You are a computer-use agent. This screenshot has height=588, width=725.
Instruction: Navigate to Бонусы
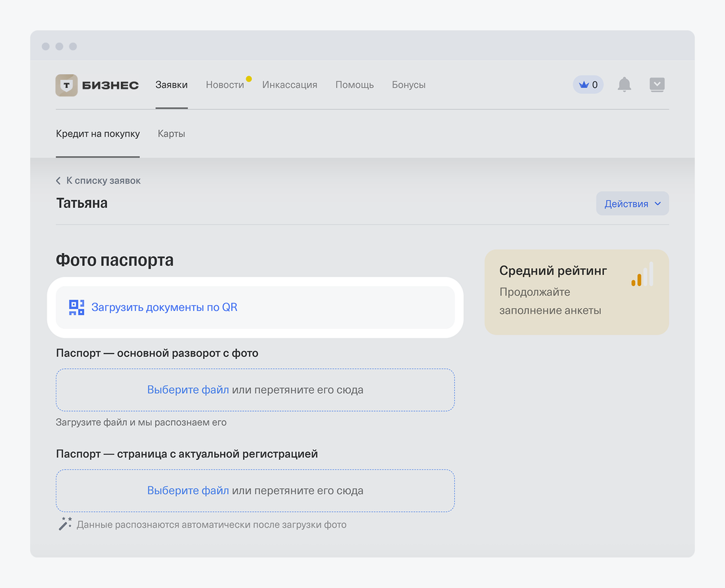(x=408, y=85)
